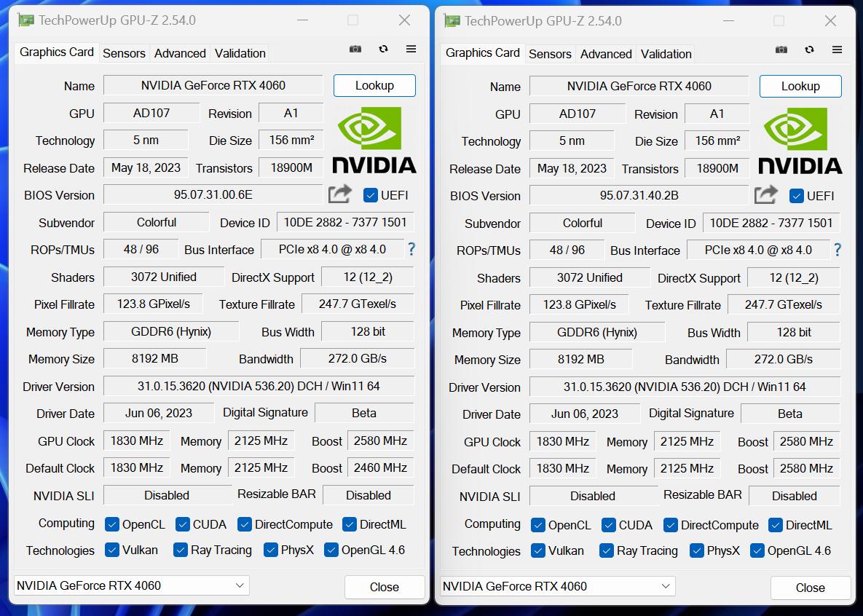Viewport: 863px width, 616px height.
Task: Click the screenshot camera icon in left window
Action: pyautogui.click(x=355, y=49)
